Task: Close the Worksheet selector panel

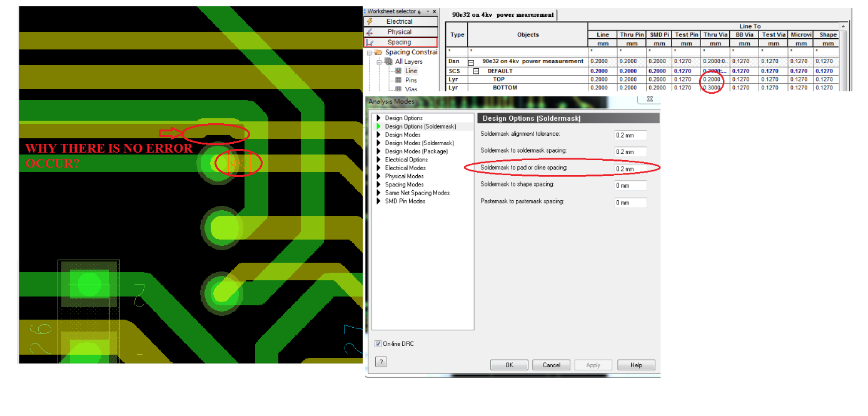Action: pos(435,12)
